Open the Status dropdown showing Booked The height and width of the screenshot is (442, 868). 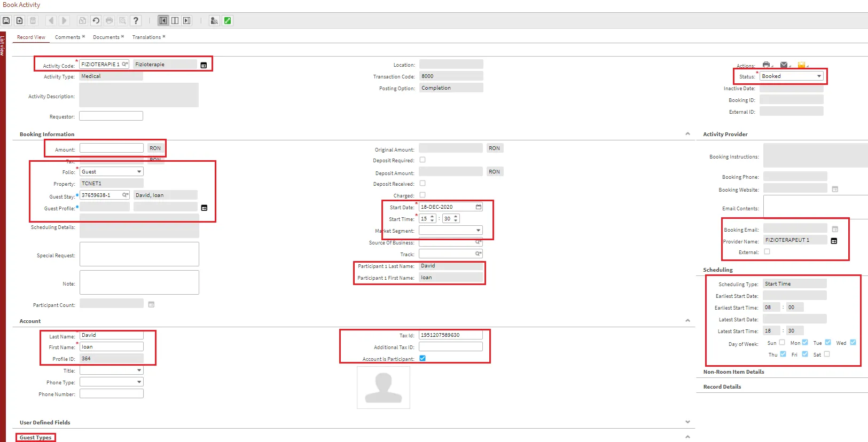792,76
